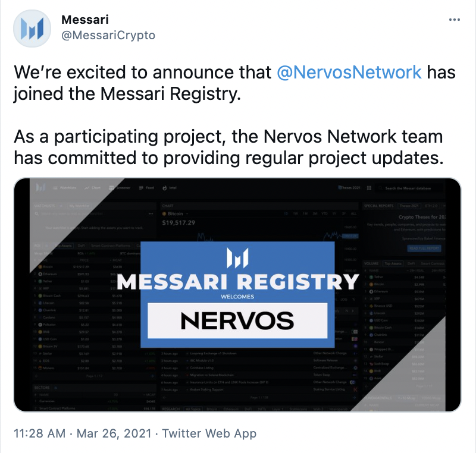Click the READ FULL REPORT button
476x453 pixels.
pyautogui.click(x=424, y=248)
